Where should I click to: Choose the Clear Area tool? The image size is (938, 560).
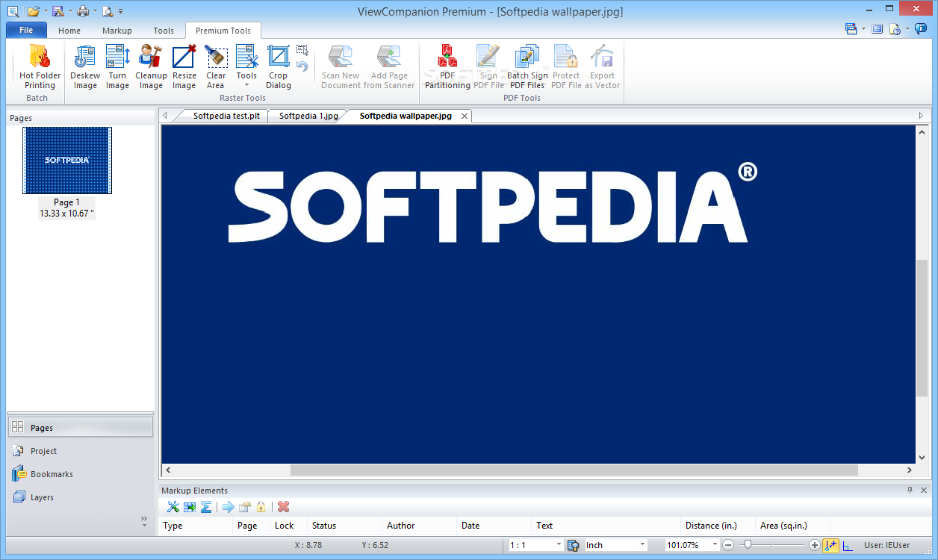pos(216,66)
